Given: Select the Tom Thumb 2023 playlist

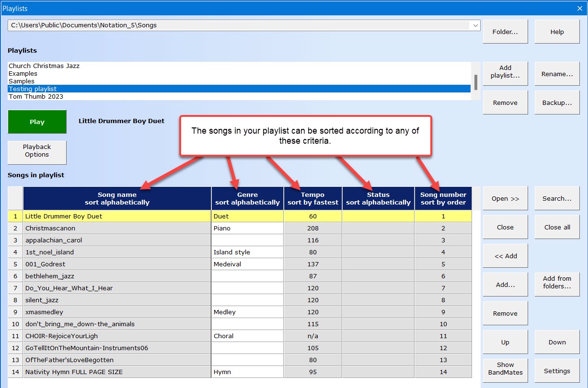Looking at the screenshot, I should pyautogui.click(x=36, y=97).
